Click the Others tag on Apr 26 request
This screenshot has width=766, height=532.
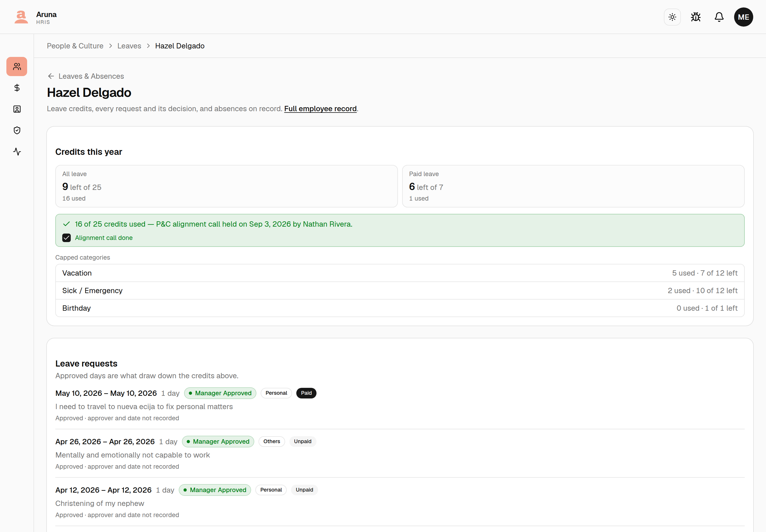click(272, 441)
